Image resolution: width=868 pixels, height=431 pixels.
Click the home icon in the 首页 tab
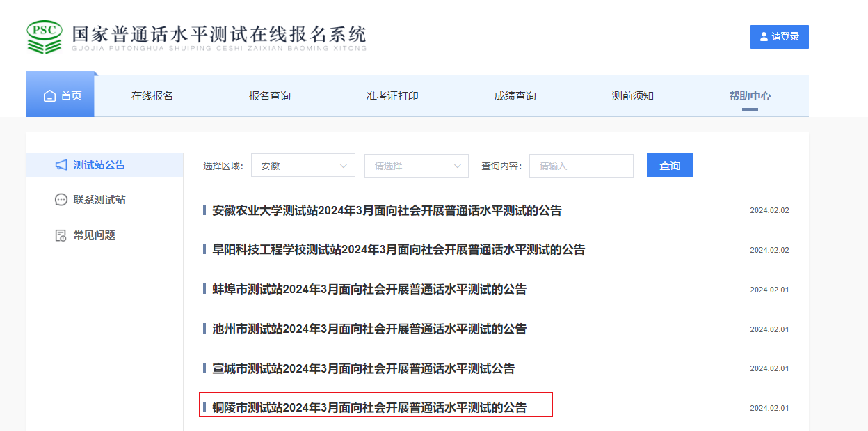(x=49, y=96)
